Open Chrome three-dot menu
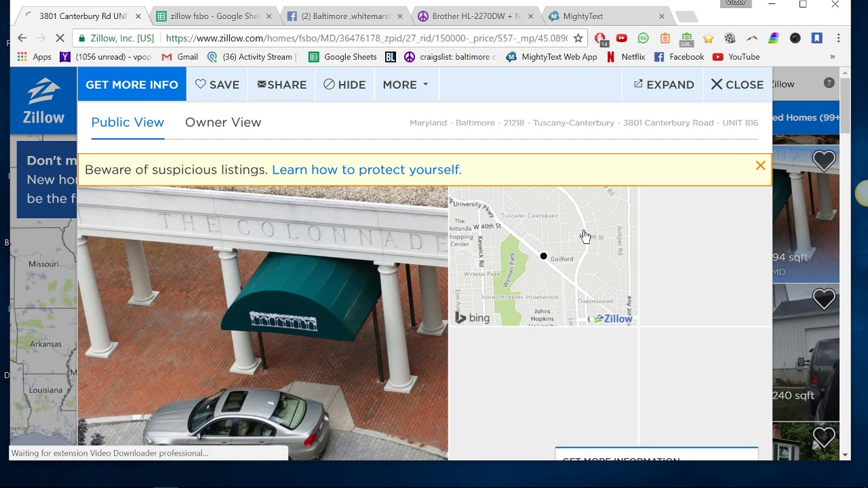868x488 pixels. [838, 38]
